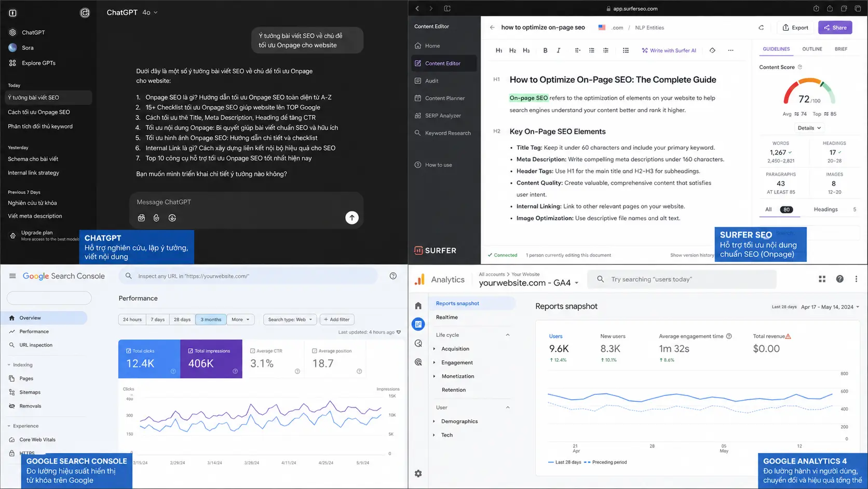Toggle the Total clicks checkbox
The image size is (868, 489).
(129, 351)
